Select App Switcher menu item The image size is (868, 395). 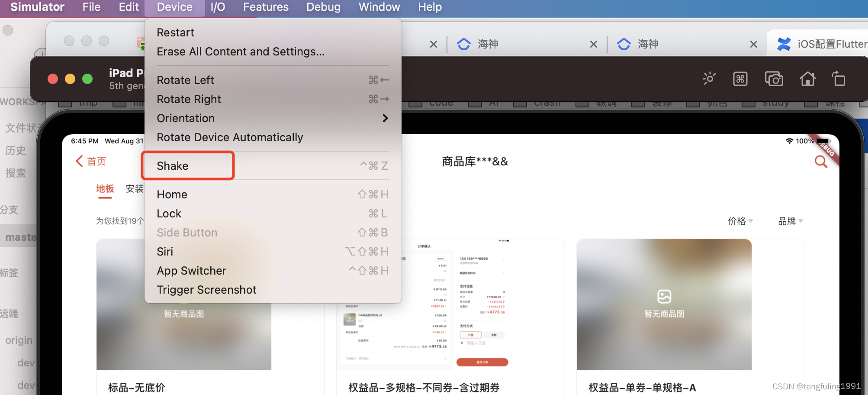pos(273,271)
